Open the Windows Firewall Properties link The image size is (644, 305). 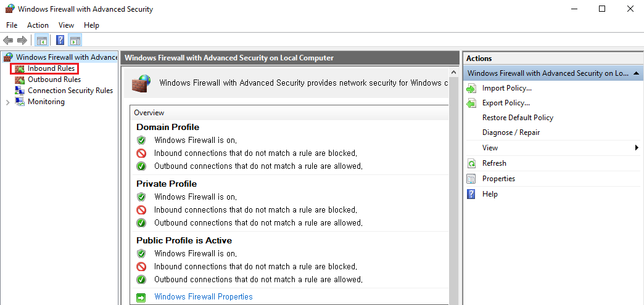pos(203,296)
